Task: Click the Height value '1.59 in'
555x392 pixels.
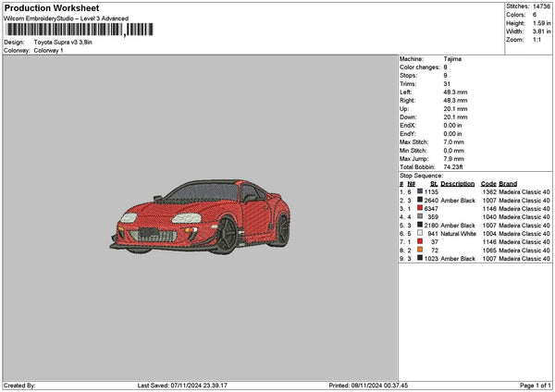Action: tap(541, 23)
